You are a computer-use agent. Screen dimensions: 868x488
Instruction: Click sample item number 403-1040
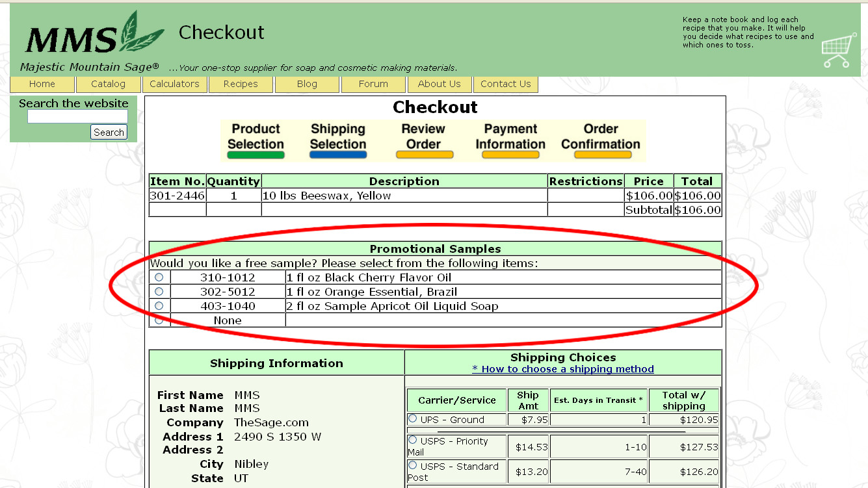(228, 306)
